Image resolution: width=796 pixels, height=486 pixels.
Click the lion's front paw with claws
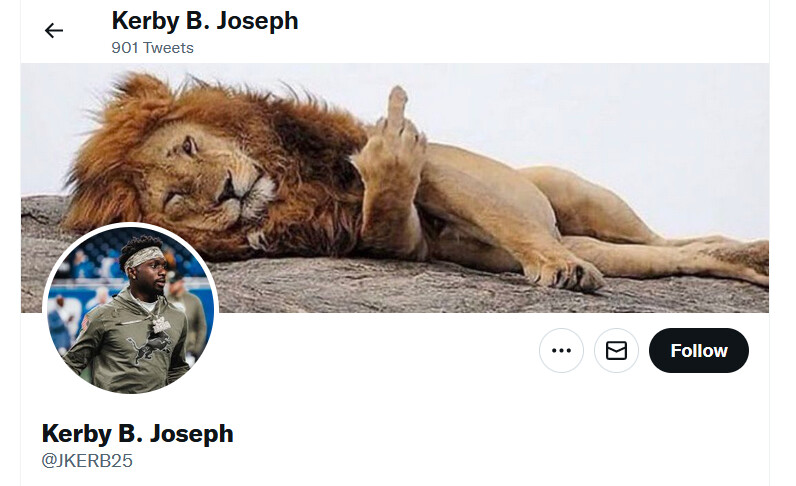[563, 272]
